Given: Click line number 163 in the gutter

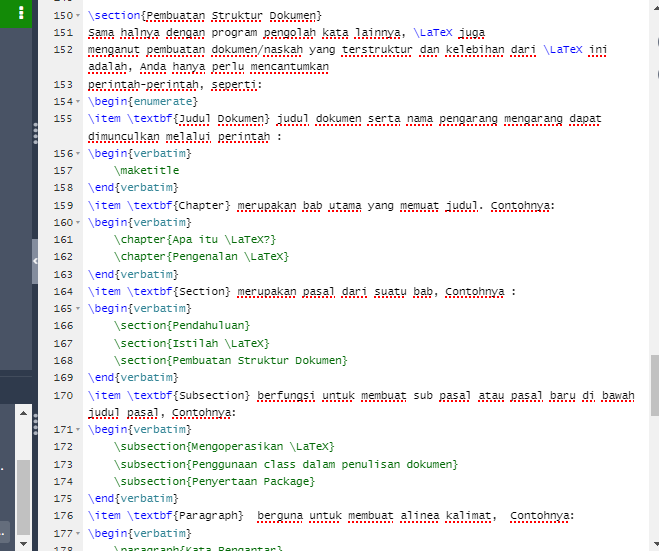Looking at the screenshot, I should (63, 274).
